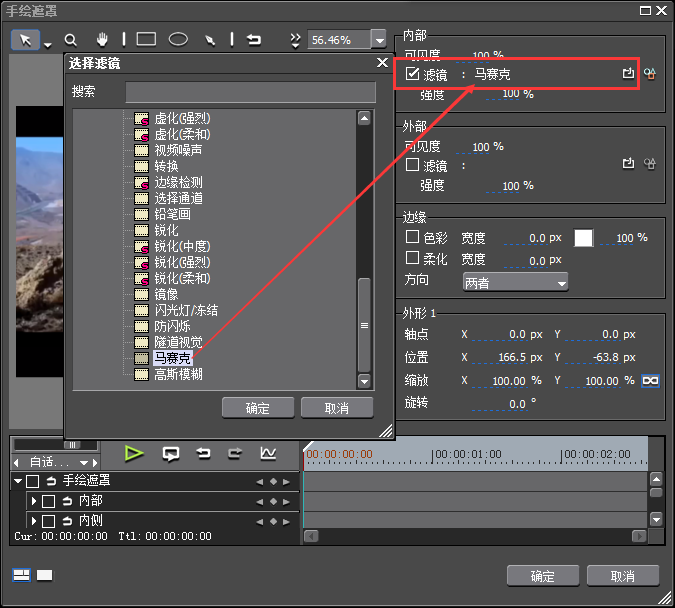Viewport: 675px width, 608px height.
Task: Open inner filter settings icon
Action: [x=650, y=74]
